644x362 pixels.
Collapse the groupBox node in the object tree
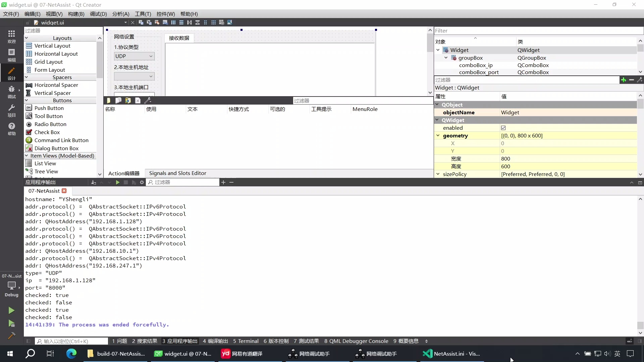click(446, 58)
